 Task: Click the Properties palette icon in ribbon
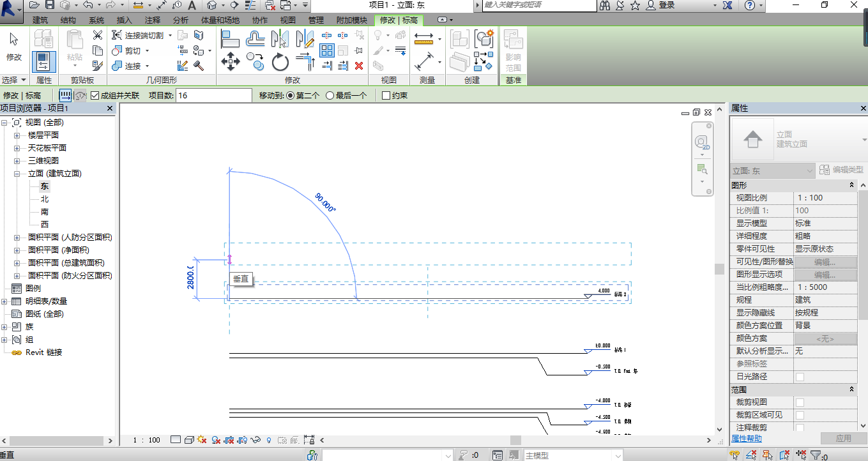pos(43,62)
